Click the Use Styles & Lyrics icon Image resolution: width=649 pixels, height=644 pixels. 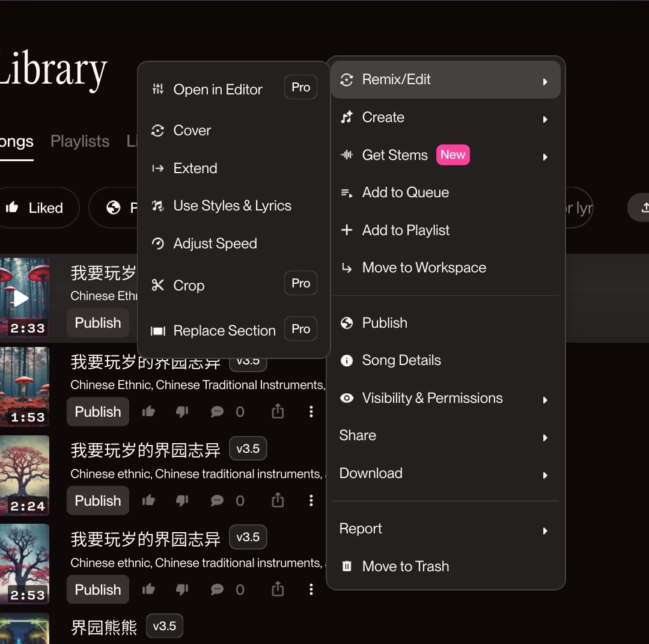157,206
